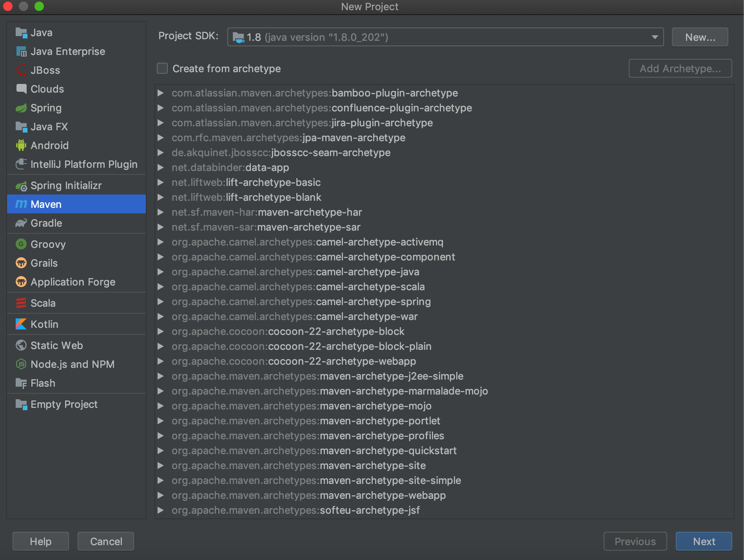Select Java project type label
Image resolution: width=744 pixels, height=560 pixels.
coord(42,33)
